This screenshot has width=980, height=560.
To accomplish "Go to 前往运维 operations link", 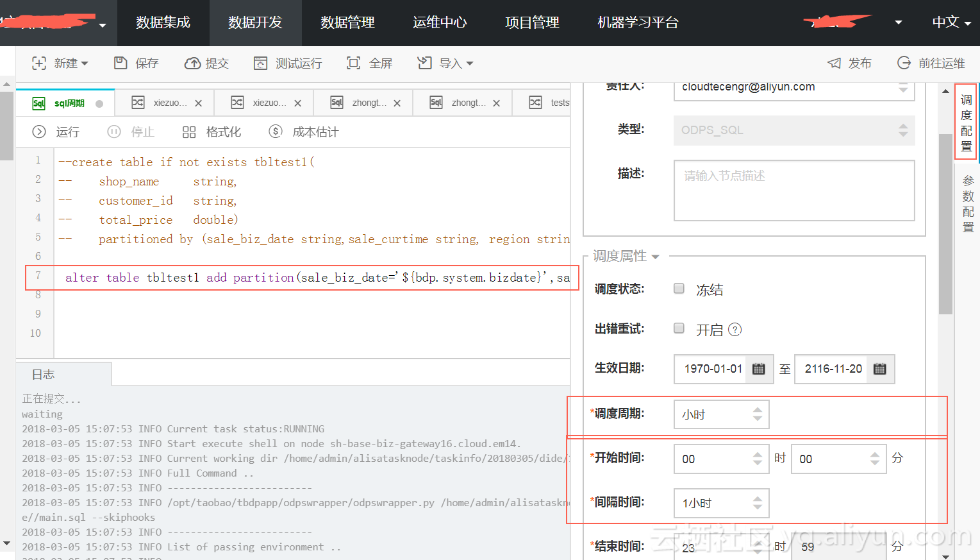I will pyautogui.click(x=931, y=63).
